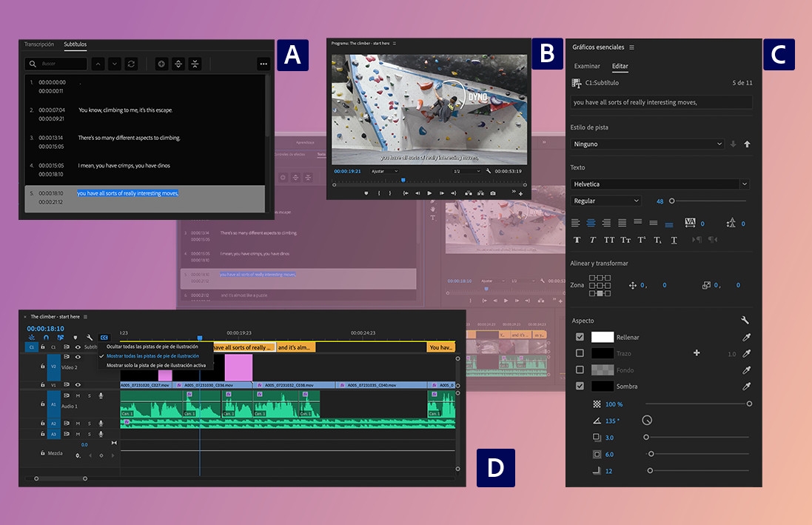This screenshot has height=525, width=812.
Task: Apply all caps TT text style
Action: pos(609,240)
